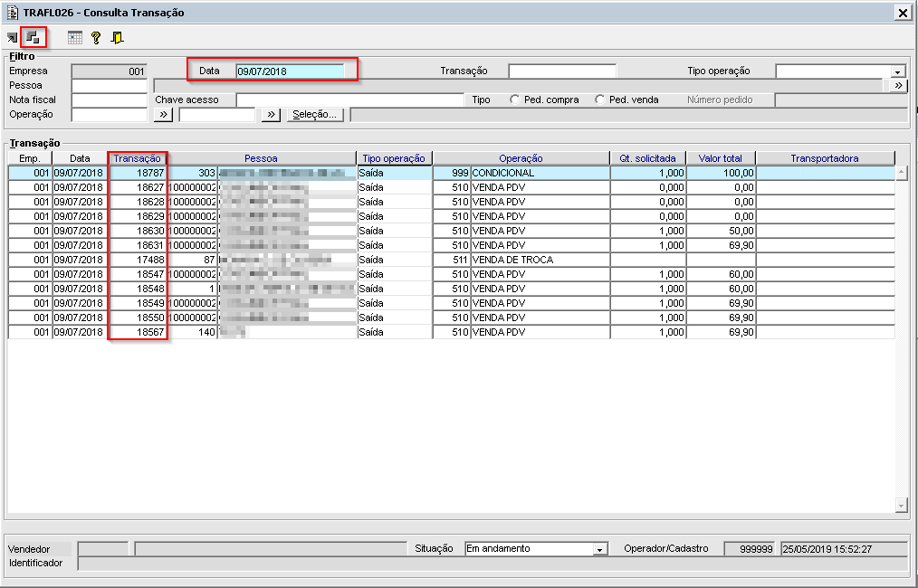Click the document icon in title bar
Screen dimensions: 918x588
coord(12,13)
